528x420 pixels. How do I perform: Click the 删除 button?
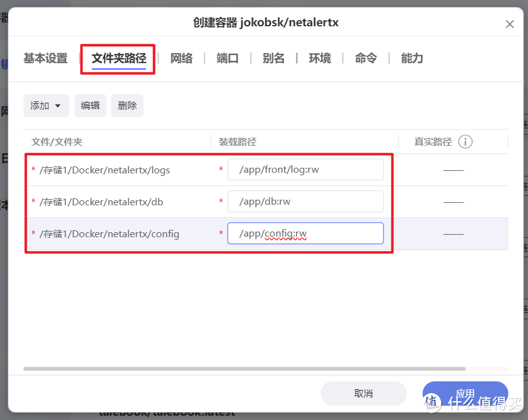[127, 105]
